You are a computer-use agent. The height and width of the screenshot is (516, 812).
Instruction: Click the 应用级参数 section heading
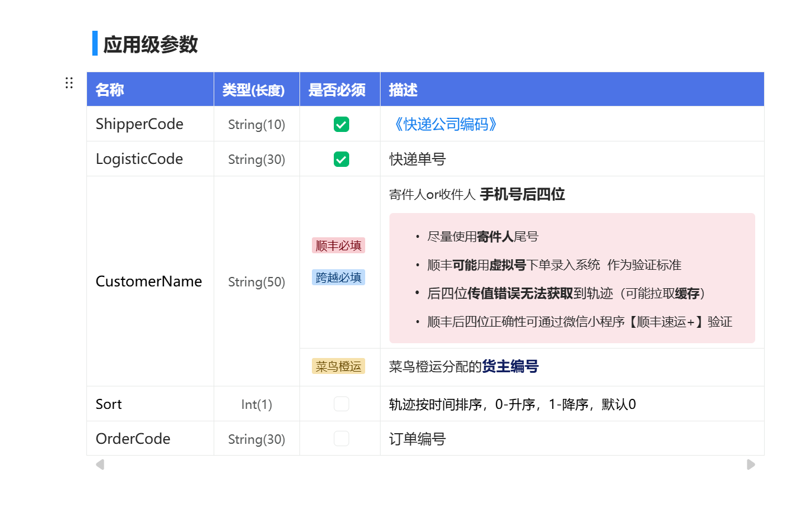pos(150,44)
